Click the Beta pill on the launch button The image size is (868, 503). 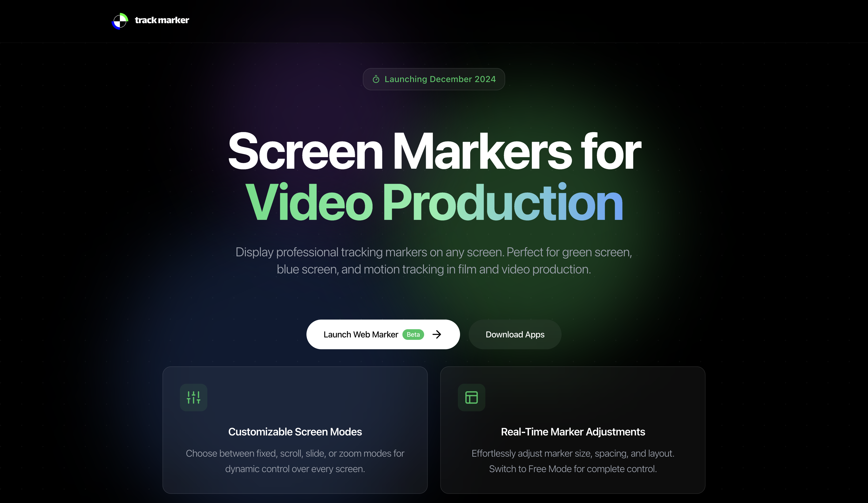coord(413,335)
